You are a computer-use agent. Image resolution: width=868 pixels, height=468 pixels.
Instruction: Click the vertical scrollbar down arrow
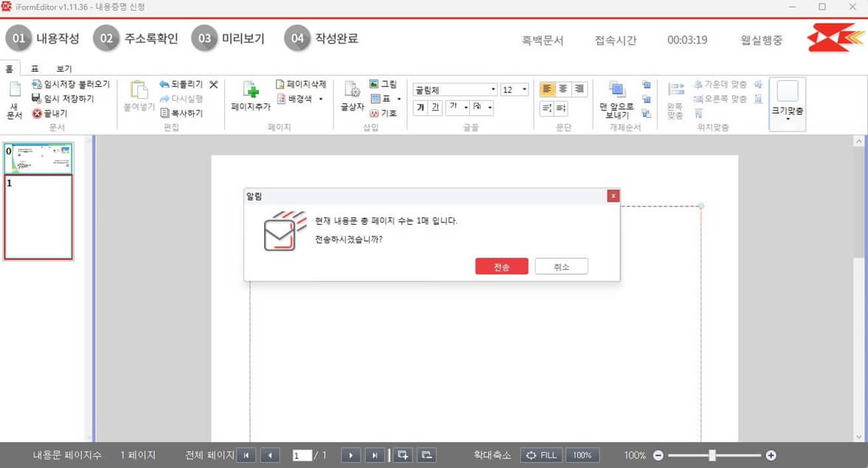(x=858, y=436)
